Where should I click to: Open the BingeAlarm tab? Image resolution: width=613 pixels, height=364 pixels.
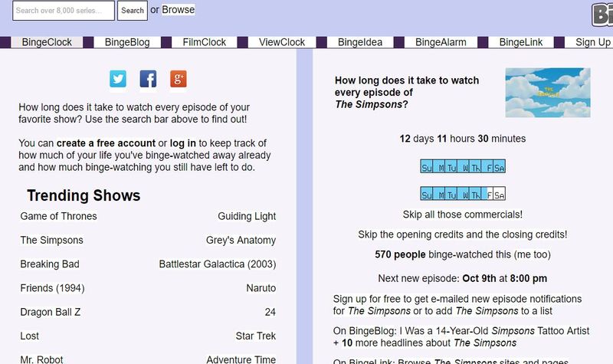point(441,42)
